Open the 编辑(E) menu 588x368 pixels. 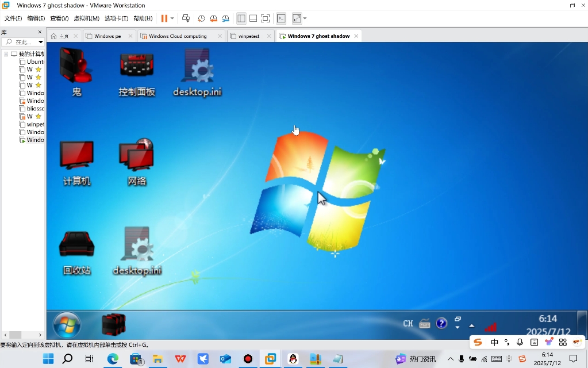36,18
